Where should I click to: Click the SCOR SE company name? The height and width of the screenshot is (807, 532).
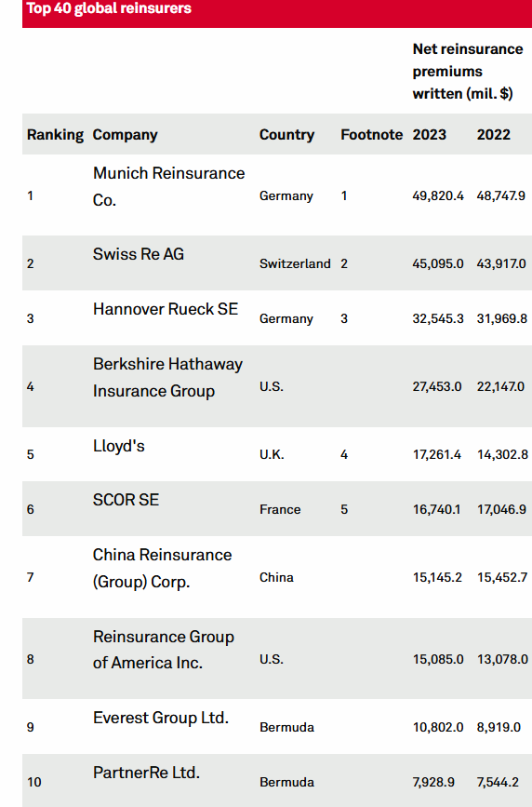pos(126,500)
